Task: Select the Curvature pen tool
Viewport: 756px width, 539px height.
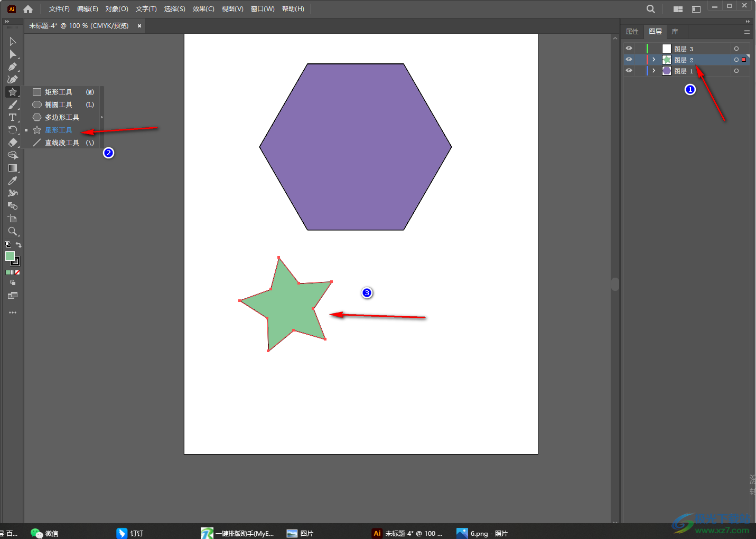Action: point(13,79)
